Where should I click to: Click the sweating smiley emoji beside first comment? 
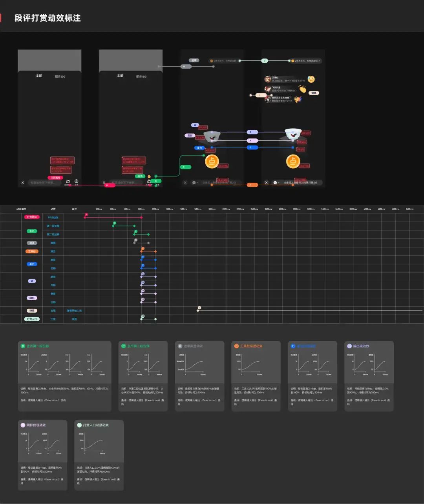(x=311, y=79)
